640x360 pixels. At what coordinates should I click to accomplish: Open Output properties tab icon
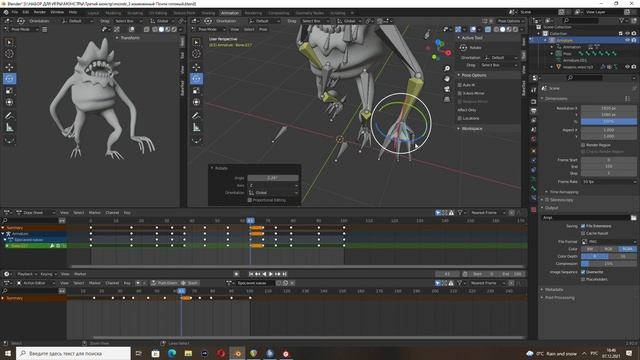[x=533, y=111]
